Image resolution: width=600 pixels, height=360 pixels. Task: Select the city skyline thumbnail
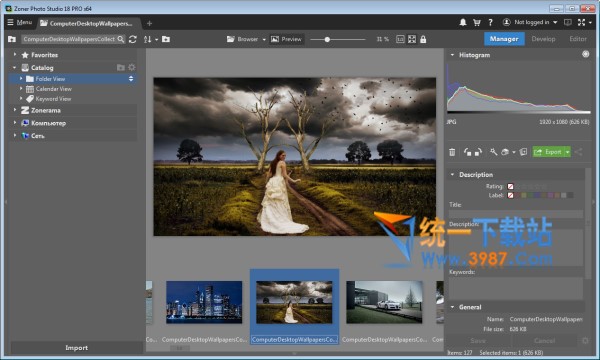(x=204, y=302)
